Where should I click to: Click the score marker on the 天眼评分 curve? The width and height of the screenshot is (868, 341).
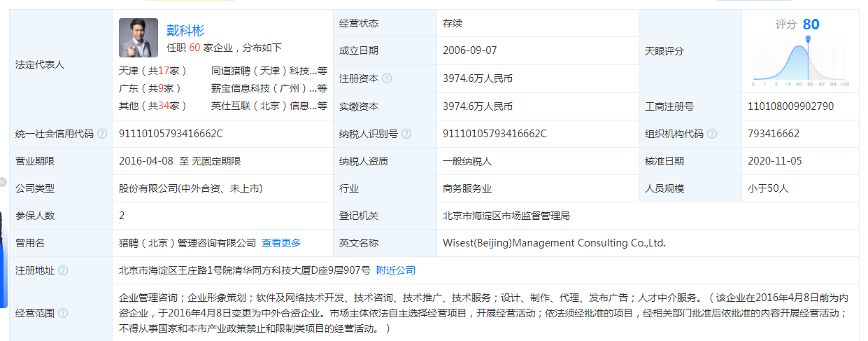pos(809,40)
